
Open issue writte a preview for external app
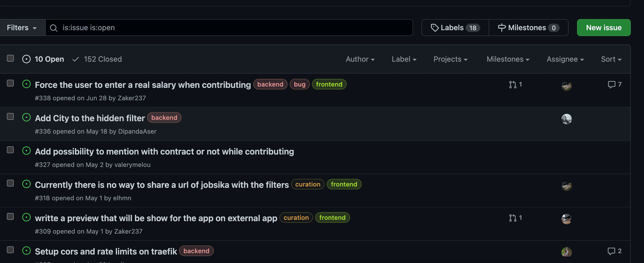[156, 218]
